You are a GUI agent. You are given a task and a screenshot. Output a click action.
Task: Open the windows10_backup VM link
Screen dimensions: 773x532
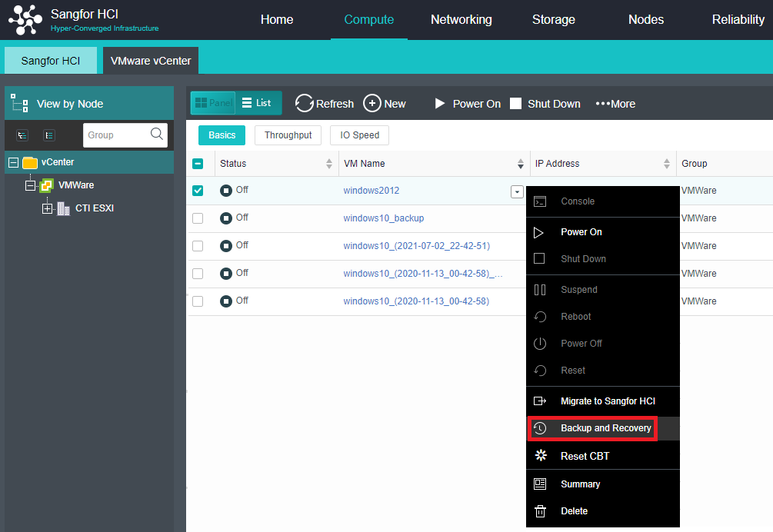(x=383, y=218)
